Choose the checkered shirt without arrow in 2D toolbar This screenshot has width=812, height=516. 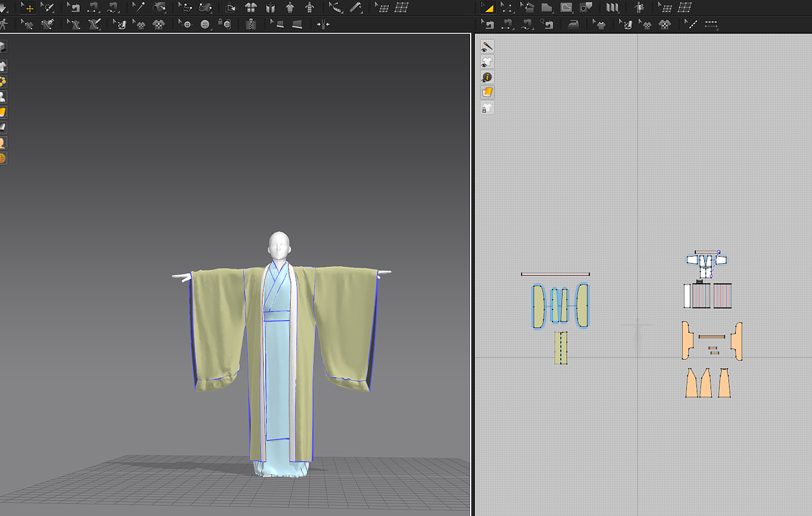664,24
